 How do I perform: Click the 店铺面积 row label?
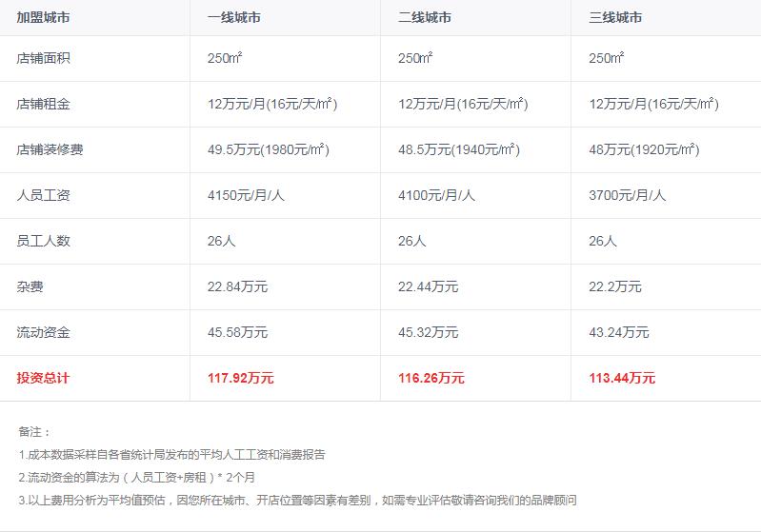tap(43, 58)
